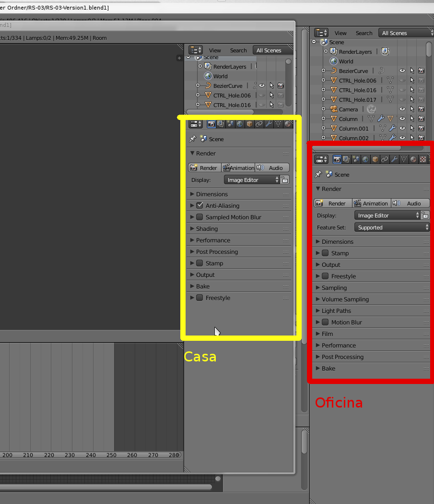The image size is (434, 504).
Task: Open View menu in front window outliner
Action: [214, 50]
